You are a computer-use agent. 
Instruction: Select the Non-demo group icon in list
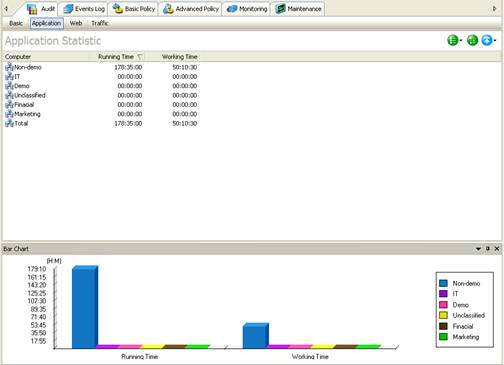(9, 67)
